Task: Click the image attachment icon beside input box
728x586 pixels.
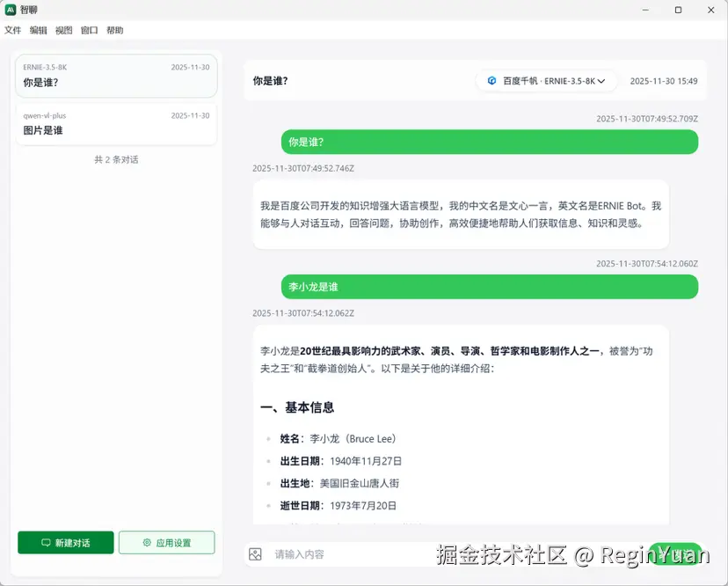Action: tap(255, 553)
